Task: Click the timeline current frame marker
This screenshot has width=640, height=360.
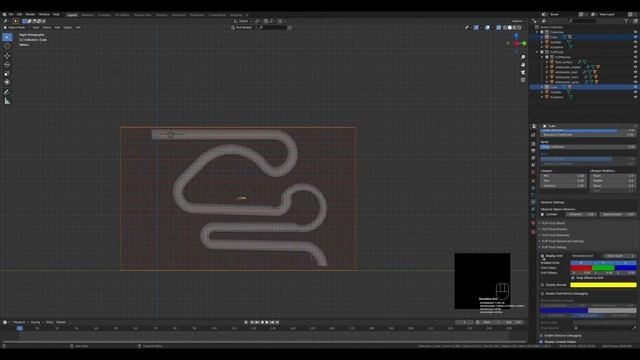Action: (20, 328)
